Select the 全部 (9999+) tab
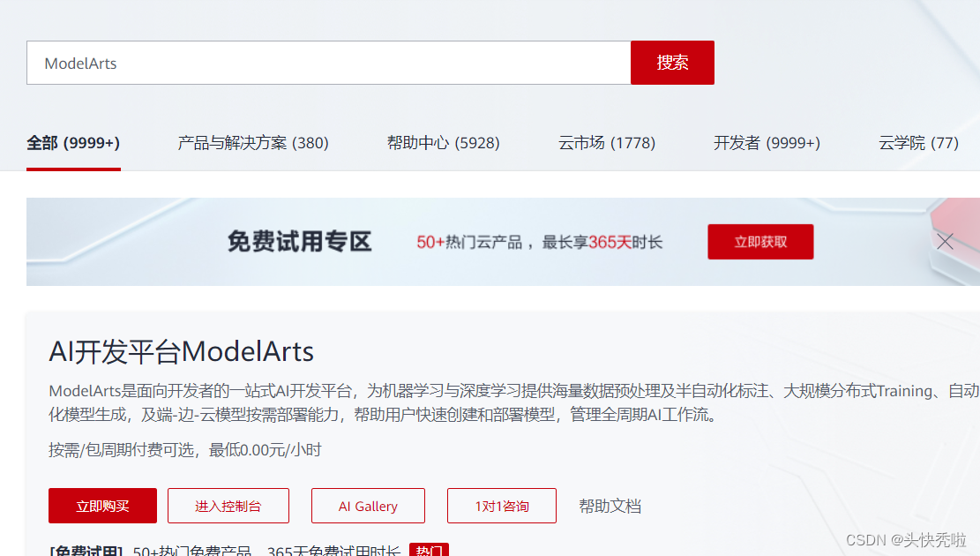 [73, 143]
